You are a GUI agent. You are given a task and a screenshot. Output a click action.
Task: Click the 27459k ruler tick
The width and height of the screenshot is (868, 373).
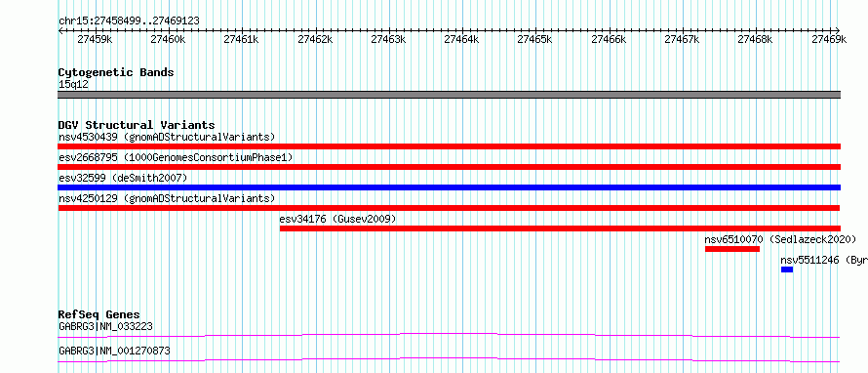(95, 39)
